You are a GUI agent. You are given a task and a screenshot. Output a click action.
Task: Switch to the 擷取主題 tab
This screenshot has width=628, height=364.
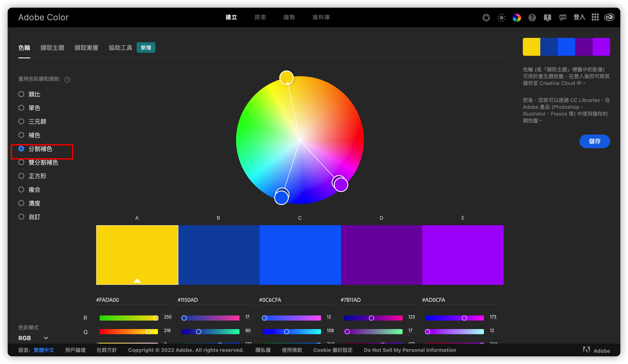[52, 48]
